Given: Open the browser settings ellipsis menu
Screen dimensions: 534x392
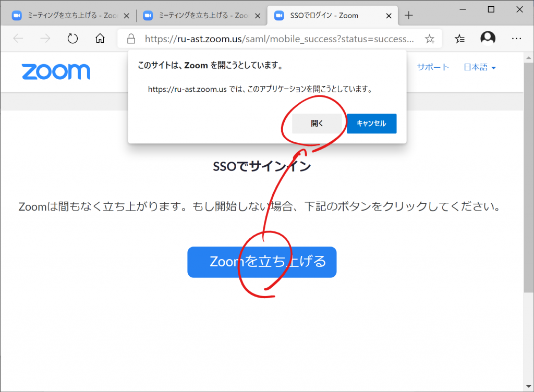Looking at the screenshot, I should [516, 39].
